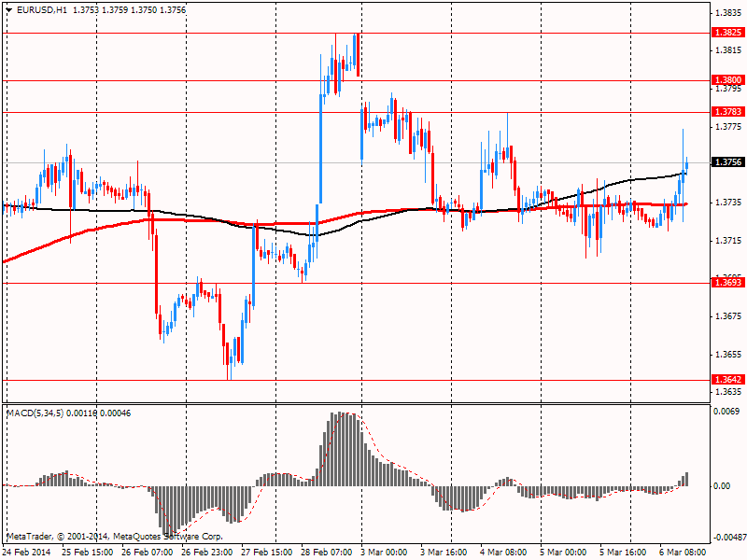
Task: Click the small triangle arrow before EURUSD,H1
Action: pos(9,10)
